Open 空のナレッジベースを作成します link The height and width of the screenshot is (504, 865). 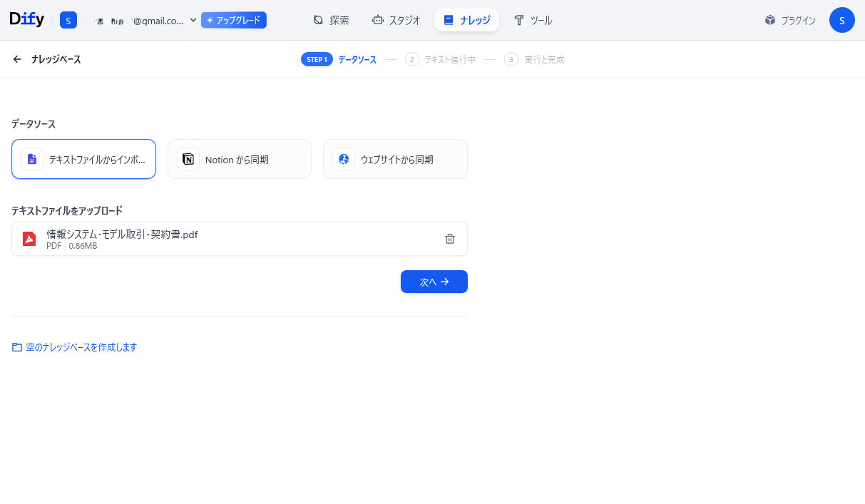pos(80,346)
